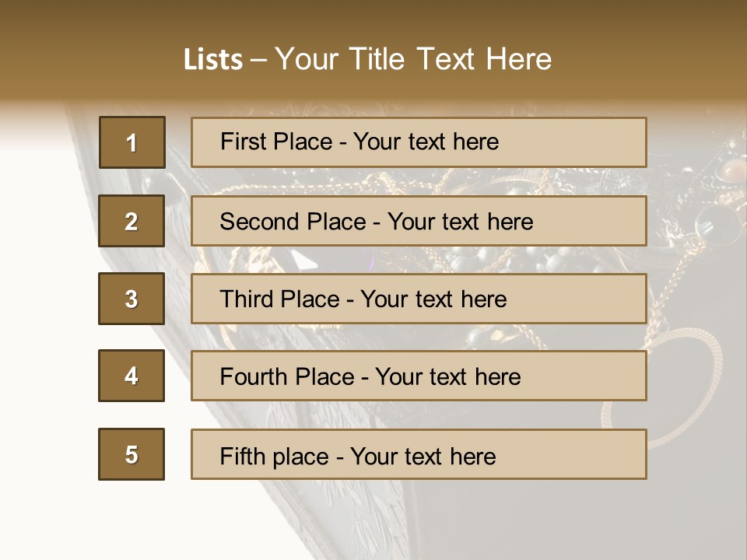
Task: Click the "Fifth place - Your text here" bar
Action: 419,454
